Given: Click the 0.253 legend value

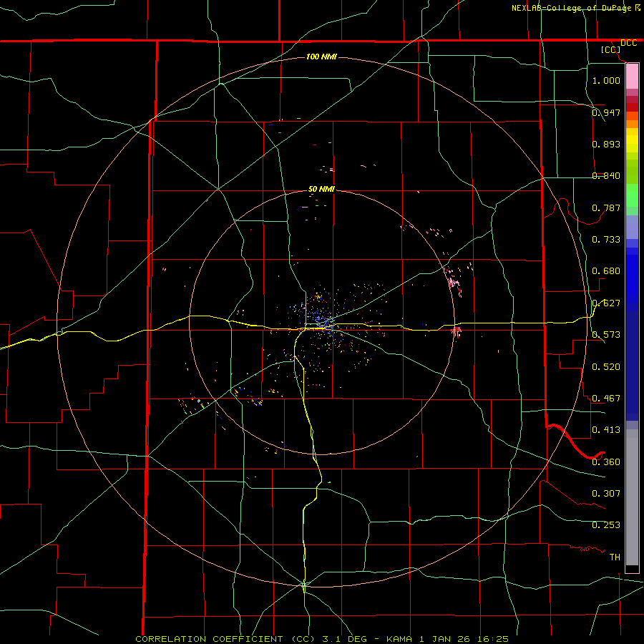Looking at the screenshot, I should tap(606, 525).
